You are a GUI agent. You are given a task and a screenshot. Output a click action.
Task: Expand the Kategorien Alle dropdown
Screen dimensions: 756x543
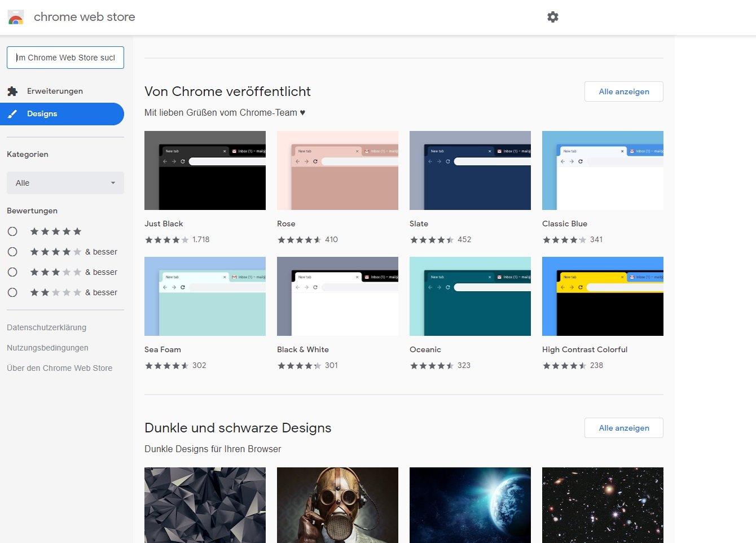click(65, 183)
